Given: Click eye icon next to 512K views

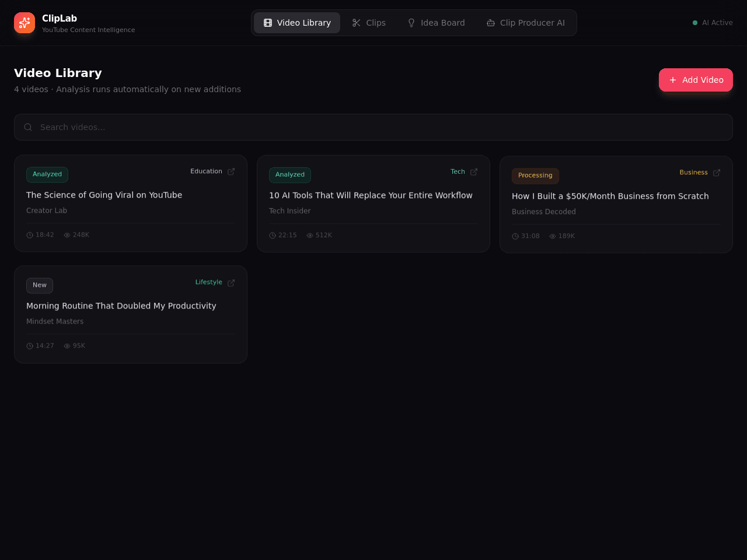Looking at the screenshot, I should point(310,236).
